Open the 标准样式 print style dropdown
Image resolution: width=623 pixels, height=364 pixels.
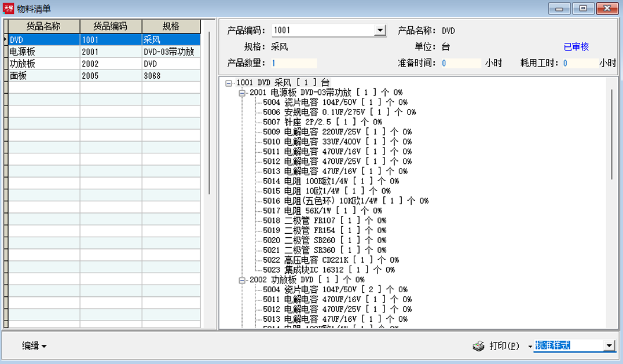tap(609, 345)
